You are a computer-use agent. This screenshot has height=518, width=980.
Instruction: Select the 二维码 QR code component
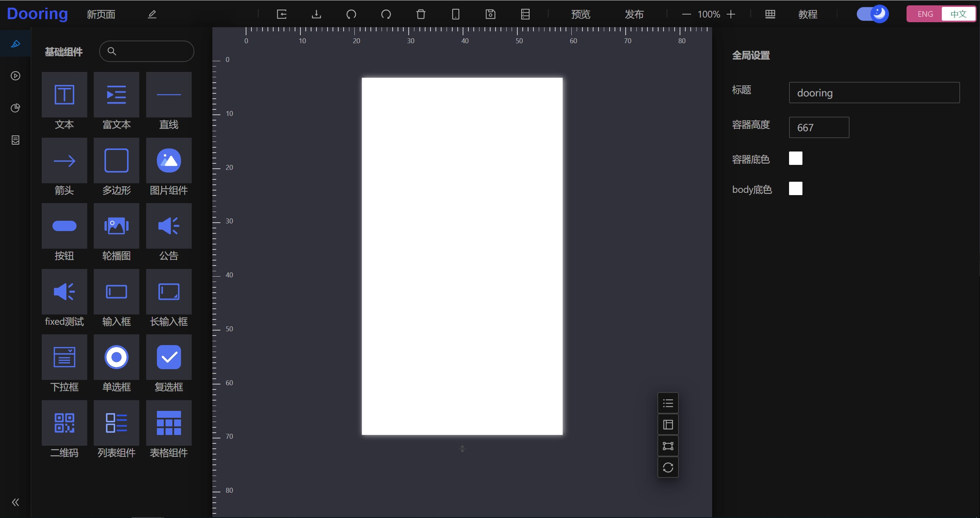64,423
